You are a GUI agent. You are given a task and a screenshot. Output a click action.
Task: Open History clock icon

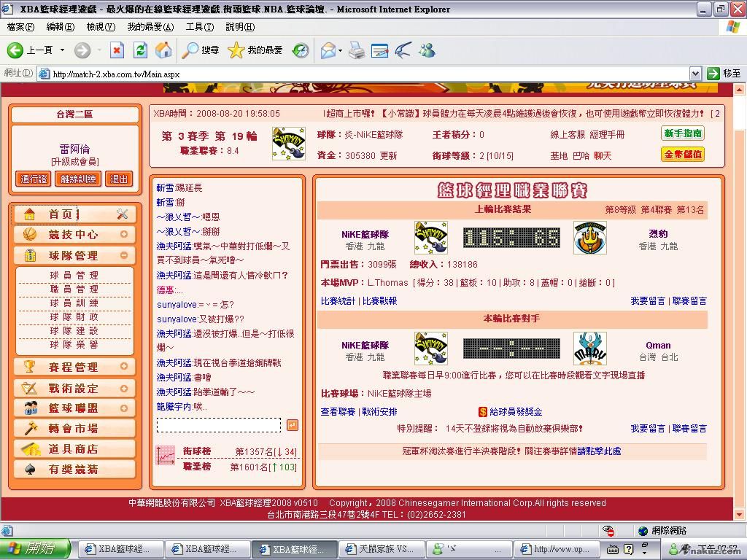click(301, 50)
